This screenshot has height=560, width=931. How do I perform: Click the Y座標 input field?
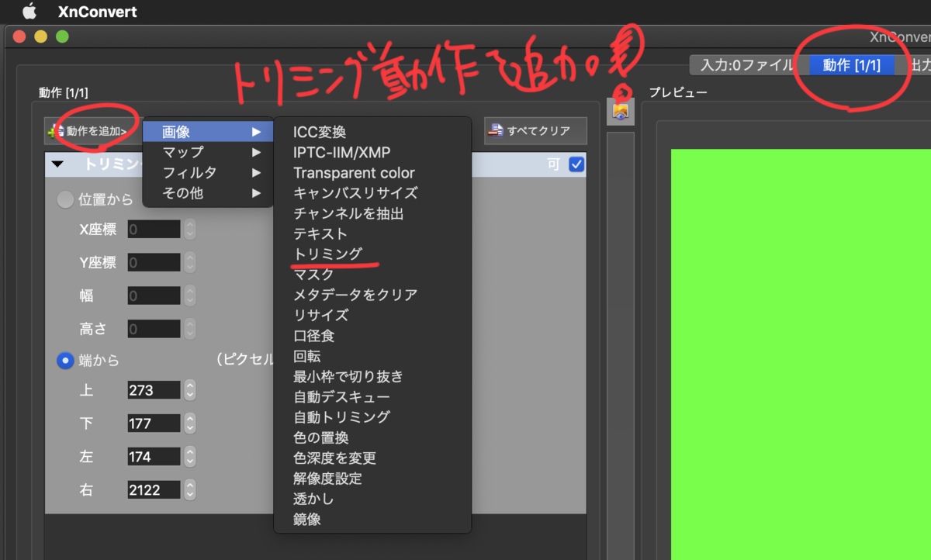coord(154,263)
